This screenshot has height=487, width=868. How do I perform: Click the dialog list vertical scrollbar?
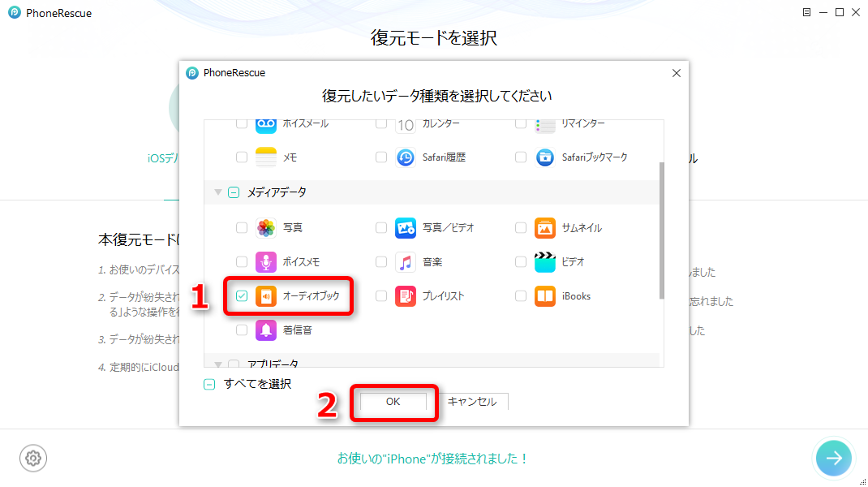661,231
